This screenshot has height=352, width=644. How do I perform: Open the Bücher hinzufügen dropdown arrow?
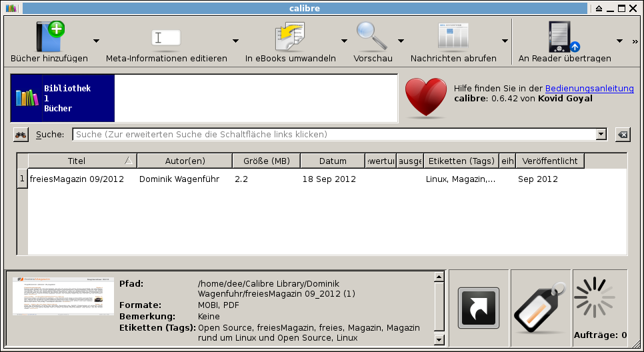[x=96, y=41]
